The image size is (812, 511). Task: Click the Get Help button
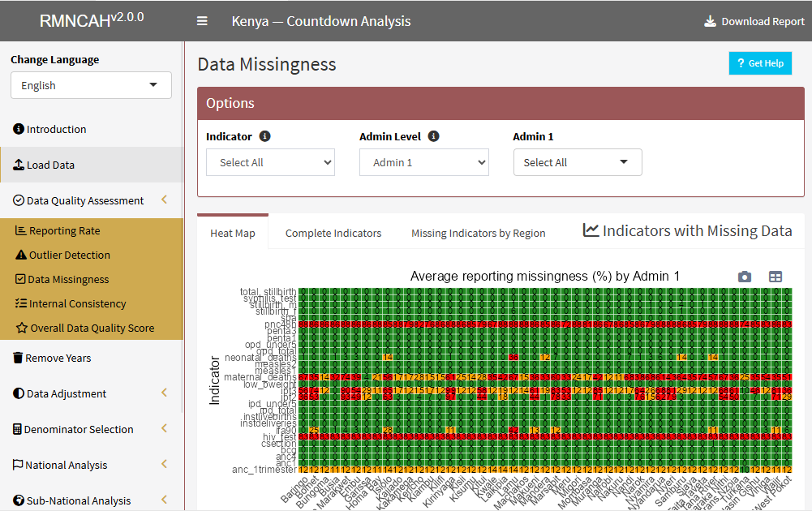760,63
